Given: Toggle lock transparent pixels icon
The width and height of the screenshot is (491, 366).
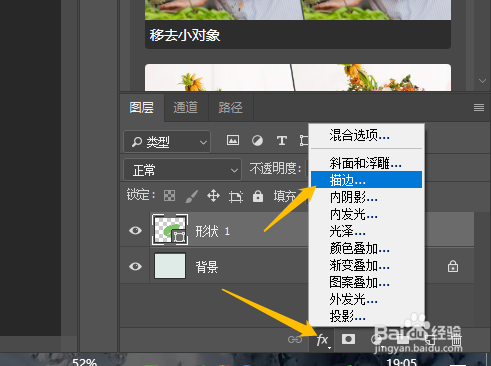Looking at the screenshot, I should pyautogui.click(x=169, y=196).
